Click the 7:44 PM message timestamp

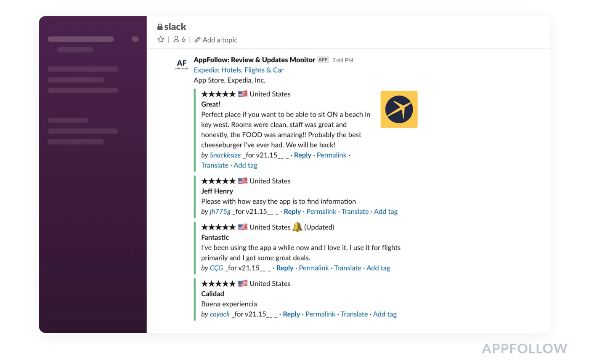tap(342, 60)
